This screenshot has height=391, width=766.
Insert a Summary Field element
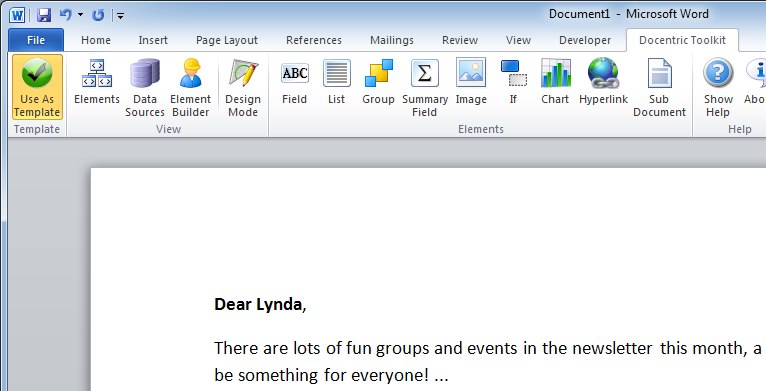click(x=425, y=87)
